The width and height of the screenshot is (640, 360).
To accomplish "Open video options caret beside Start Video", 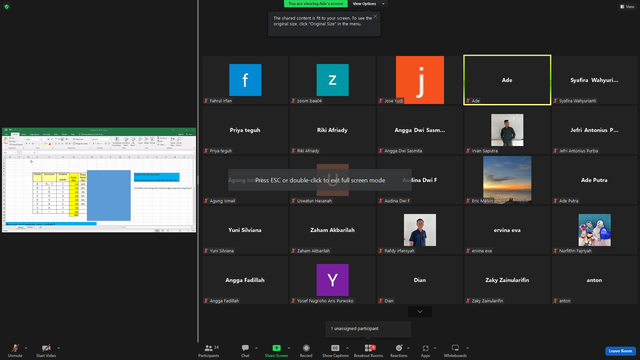I will 58,348.
